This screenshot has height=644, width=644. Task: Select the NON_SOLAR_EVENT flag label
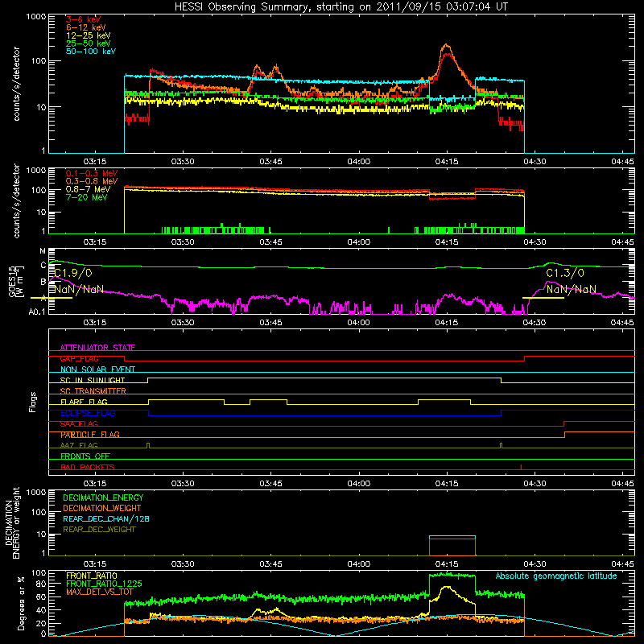97,369
